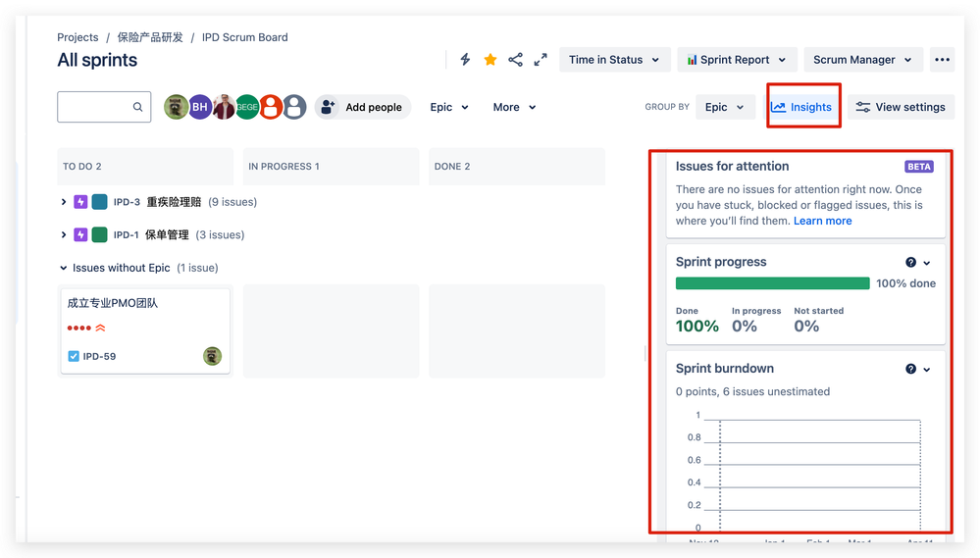Viewport: 980px width, 558px height.
Task: Open the 保险产品研发 breadcrumb link
Action: (x=150, y=37)
